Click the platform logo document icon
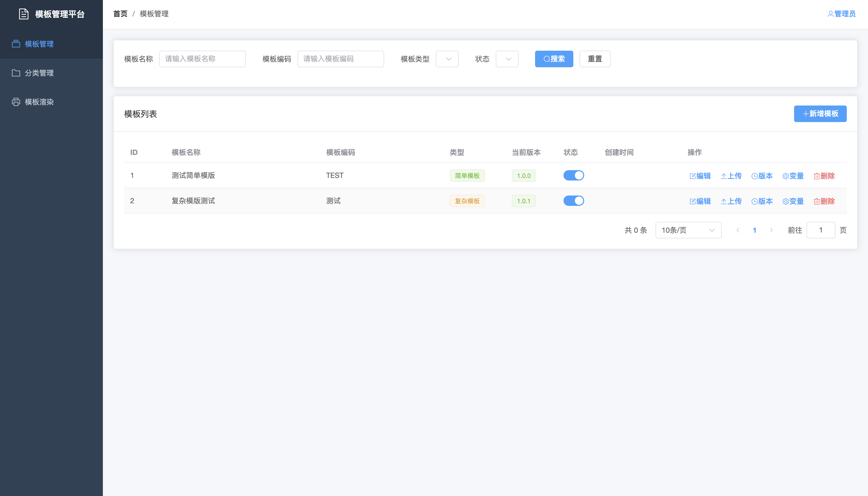The height and width of the screenshot is (496, 868). [x=24, y=14]
